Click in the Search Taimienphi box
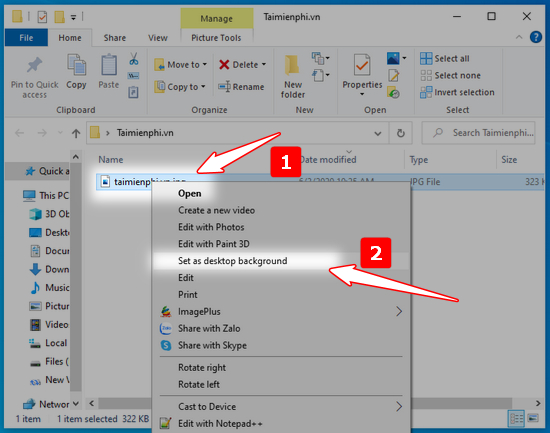This screenshot has height=433, width=550. (478, 133)
